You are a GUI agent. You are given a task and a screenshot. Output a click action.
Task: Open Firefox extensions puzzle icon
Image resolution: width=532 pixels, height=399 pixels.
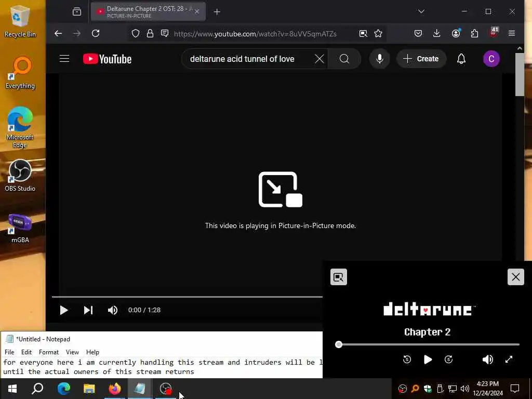tap(474, 33)
